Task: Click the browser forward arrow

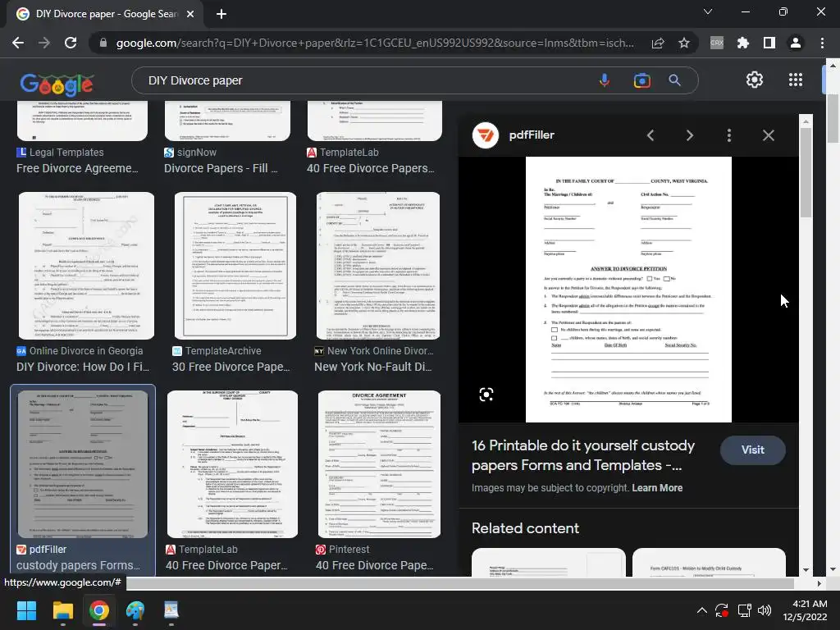Action: click(44, 43)
